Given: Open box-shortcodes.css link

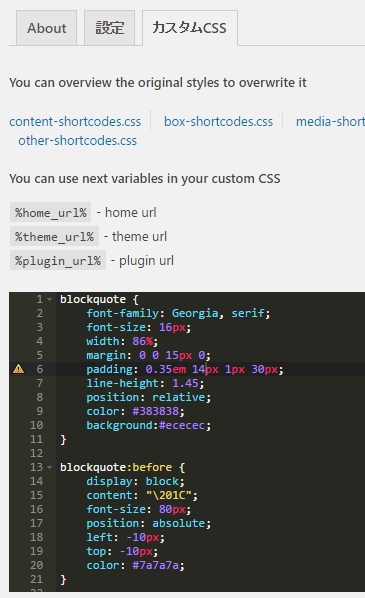Looking at the screenshot, I should pos(219,122).
